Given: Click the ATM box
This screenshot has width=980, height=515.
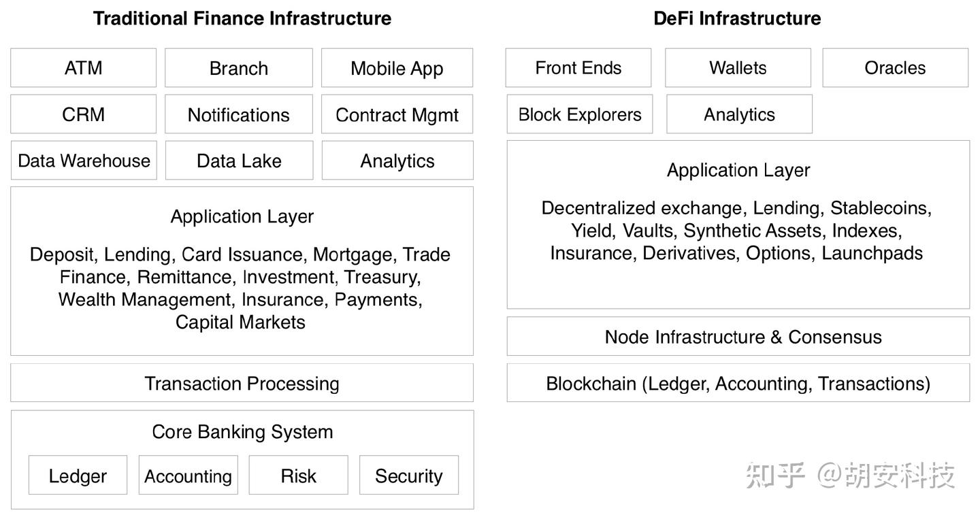Looking at the screenshot, I should coord(83,68).
